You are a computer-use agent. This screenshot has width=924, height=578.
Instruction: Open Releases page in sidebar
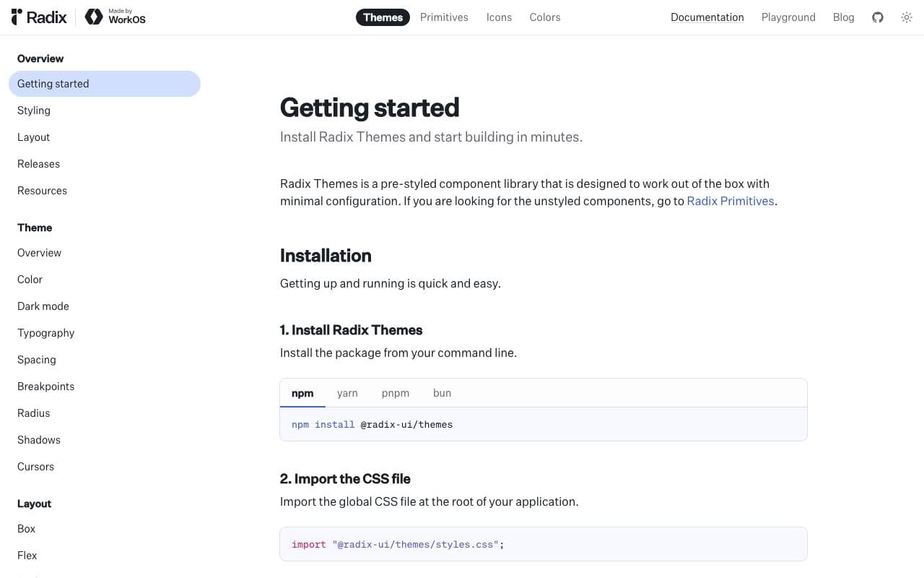coord(105,164)
